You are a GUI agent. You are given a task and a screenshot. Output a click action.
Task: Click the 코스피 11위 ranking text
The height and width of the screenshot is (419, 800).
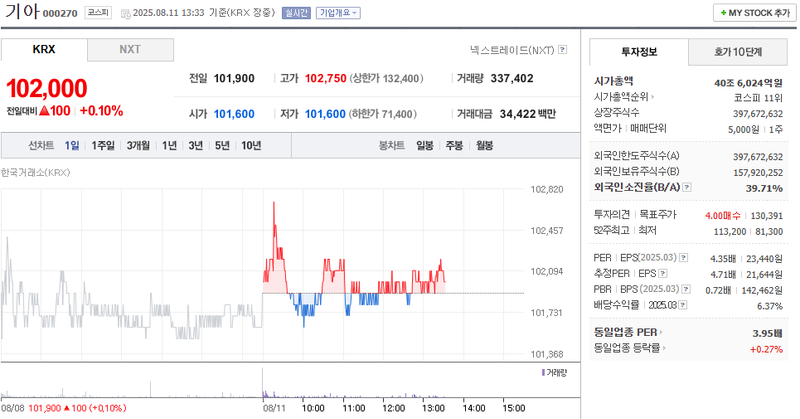coord(758,98)
